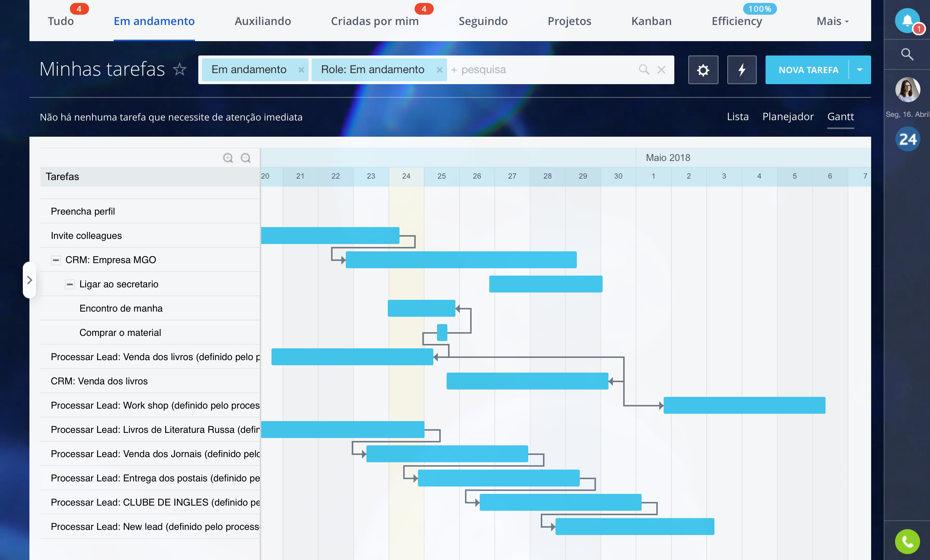This screenshot has height=560, width=930.
Task: Open the settings gear menu
Action: pos(703,70)
